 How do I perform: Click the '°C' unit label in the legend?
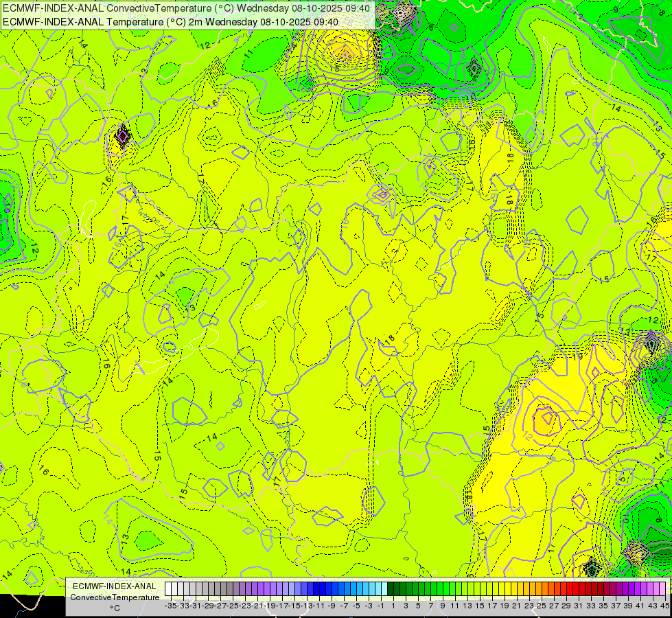115,608
